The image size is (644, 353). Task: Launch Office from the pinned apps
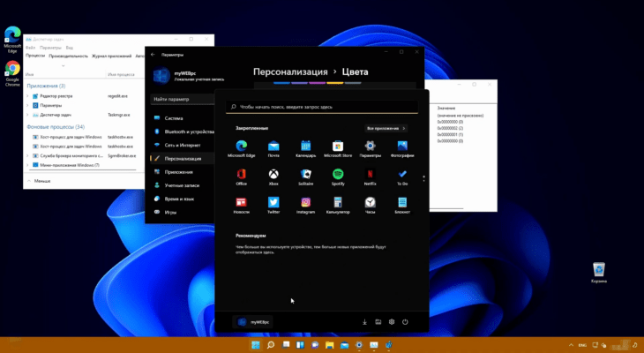pos(241,177)
